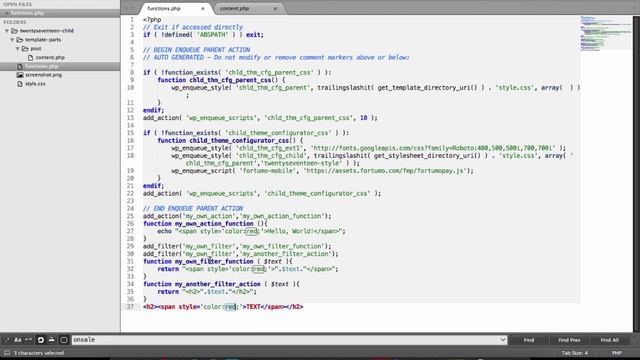Image resolution: width=640 pixels, height=360 pixels.
Task: Click 'ABSPATH' string on line 3
Action: [x=212, y=35]
